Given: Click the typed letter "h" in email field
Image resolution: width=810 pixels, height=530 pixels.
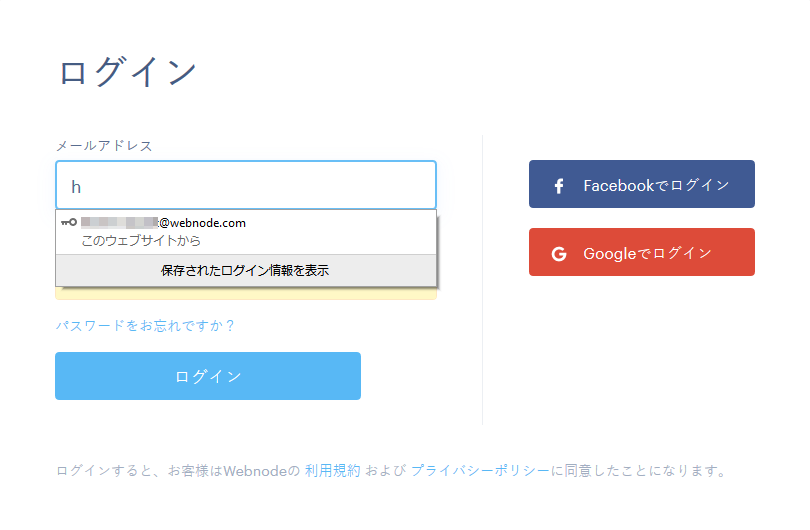Looking at the screenshot, I should point(75,186).
